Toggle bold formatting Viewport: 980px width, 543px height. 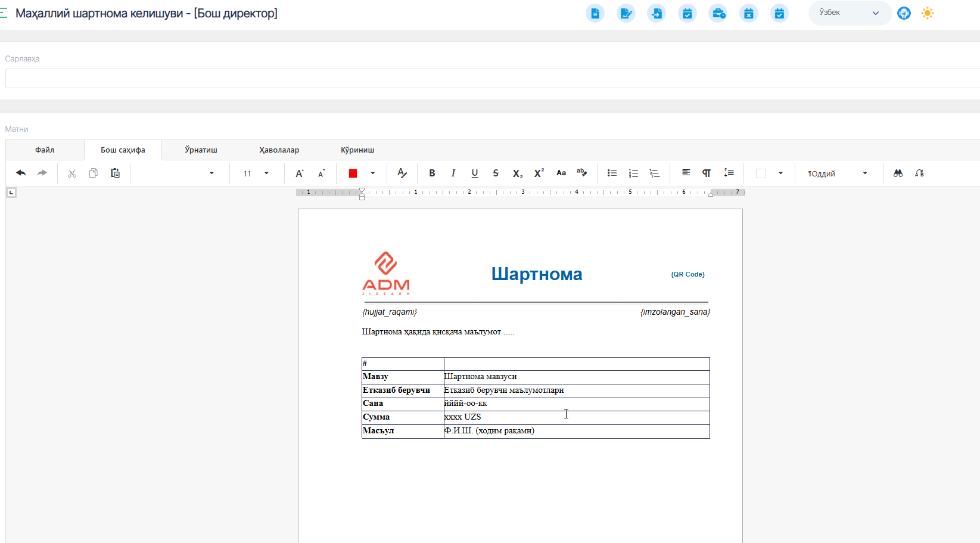(432, 173)
